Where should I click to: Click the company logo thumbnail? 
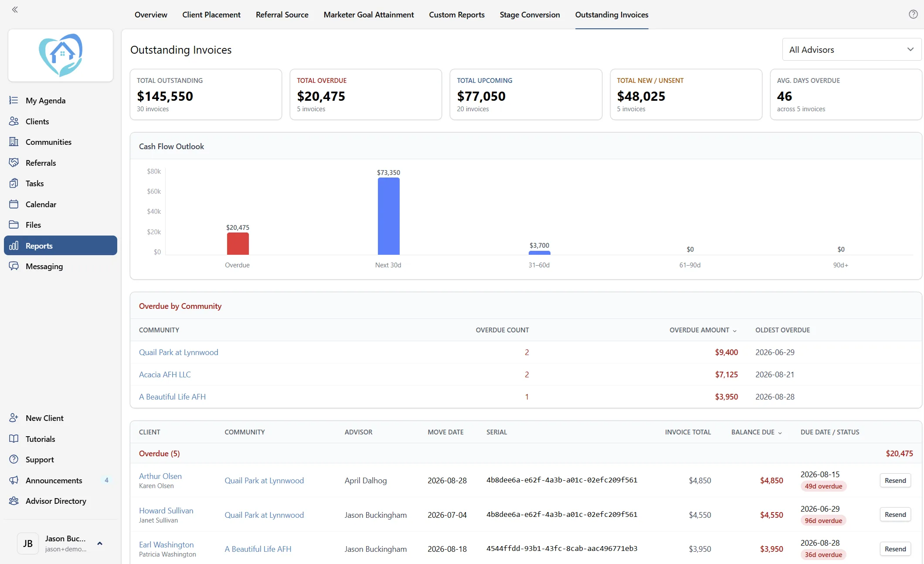click(x=61, y=55)
